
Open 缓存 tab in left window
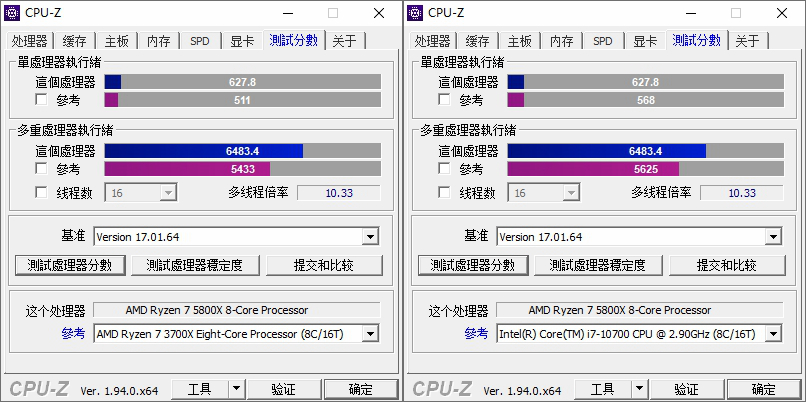tap(75, 41)
